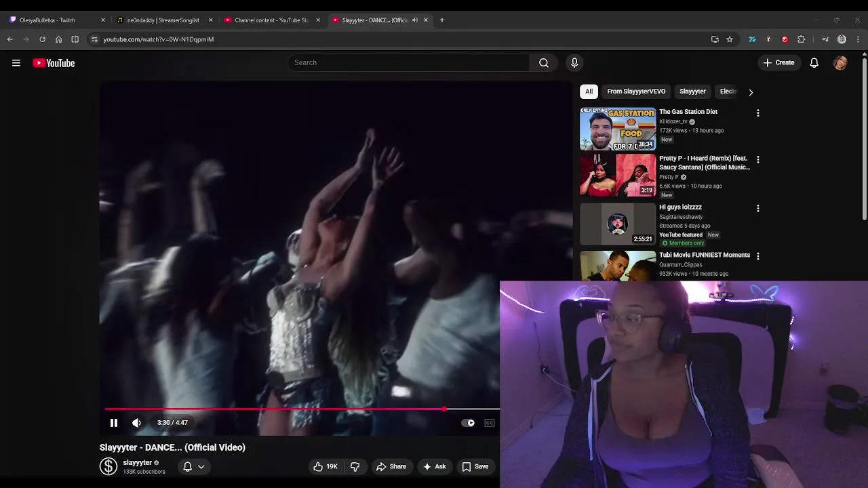Image resolution: width=868 pixels, height=488 pixels.
Task: Click the browser home icon
Action: tap(58, 39)
